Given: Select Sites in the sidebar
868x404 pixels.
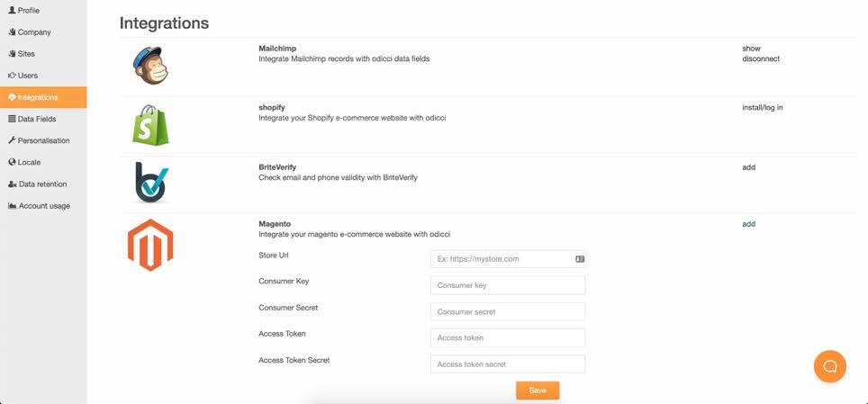Looking at the screenshot, I should (26, 54).
